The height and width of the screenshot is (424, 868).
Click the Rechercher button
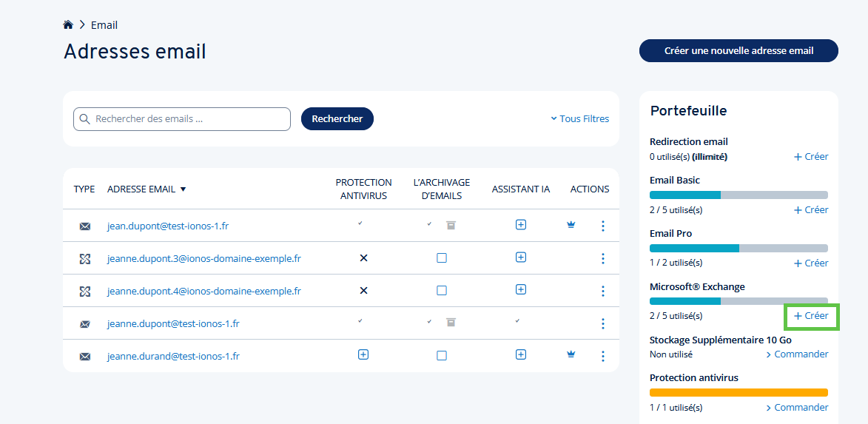(x=337, y=118)
